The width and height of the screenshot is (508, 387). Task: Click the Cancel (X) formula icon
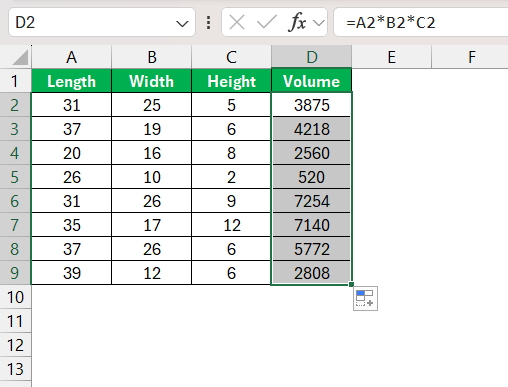pos(237,23)
